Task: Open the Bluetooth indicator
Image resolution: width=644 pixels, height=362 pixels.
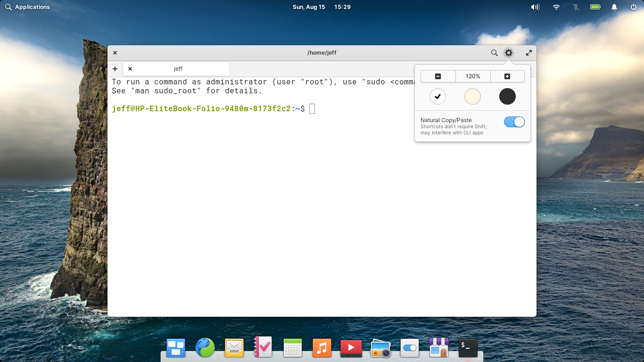Action: click(x=576, y=7)
